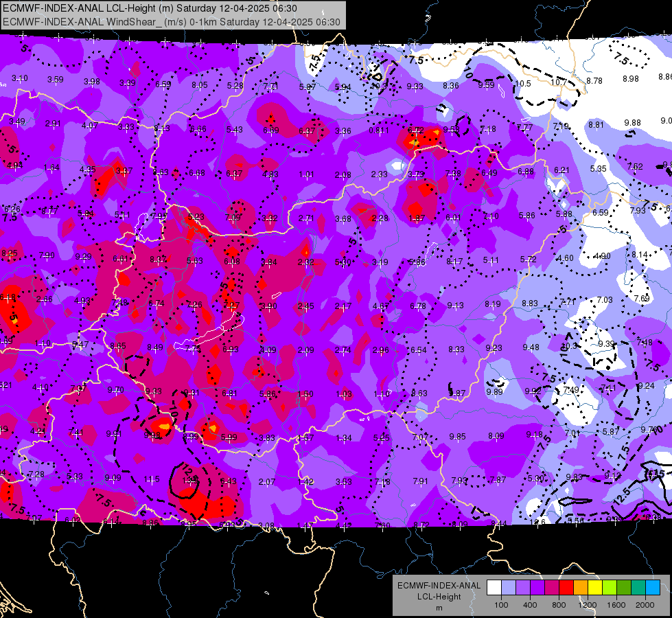
Task: Click wind shear value 5.35
Action: point(599,168)
